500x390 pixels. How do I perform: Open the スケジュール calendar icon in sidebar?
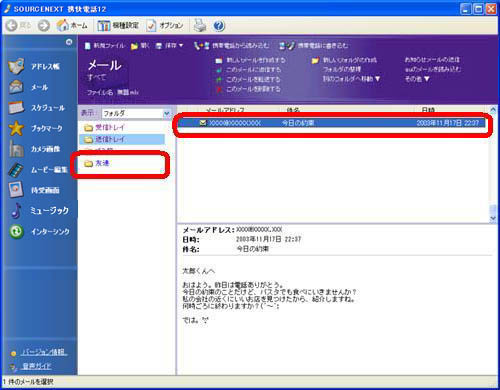[x=16, y=107]
